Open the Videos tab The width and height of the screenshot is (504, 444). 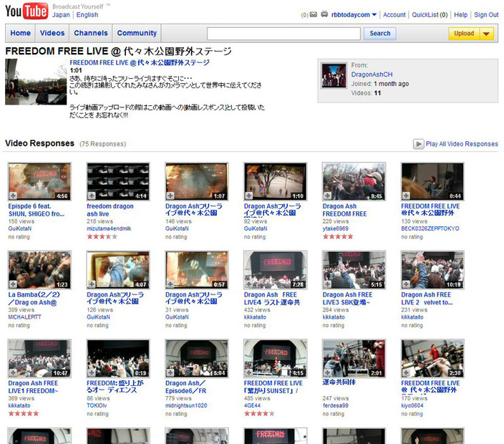[x=52, y=33]
